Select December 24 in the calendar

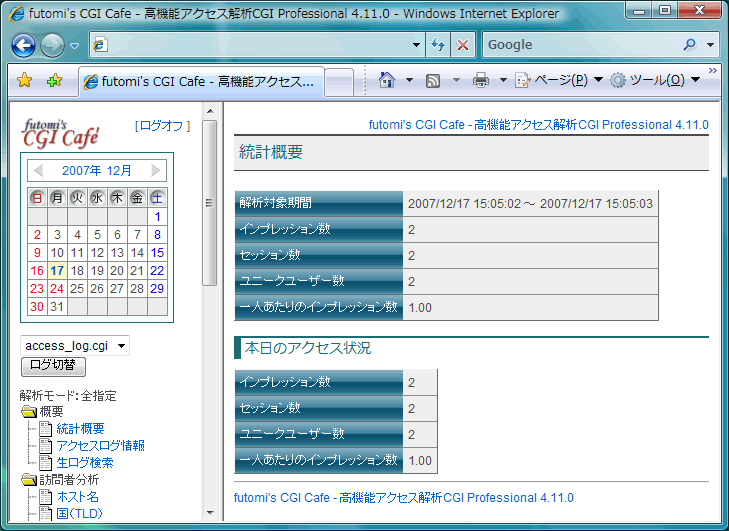click(57, 289)
